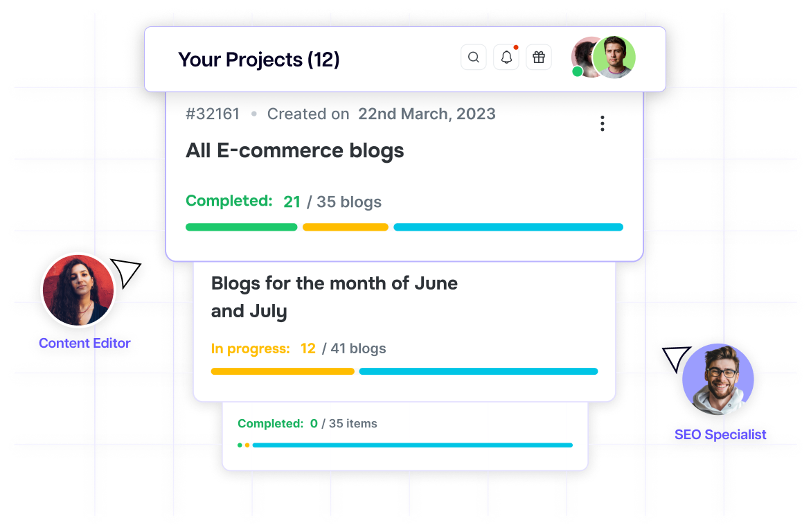The image size is (811, 532).
Task: Click the Content Editor label
Action: point(84,344)
